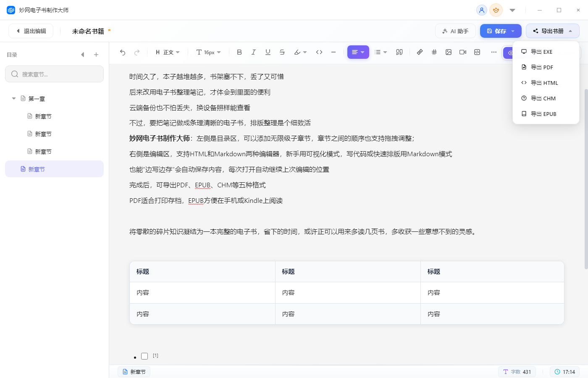Apply italic formatting

point(254,52)
